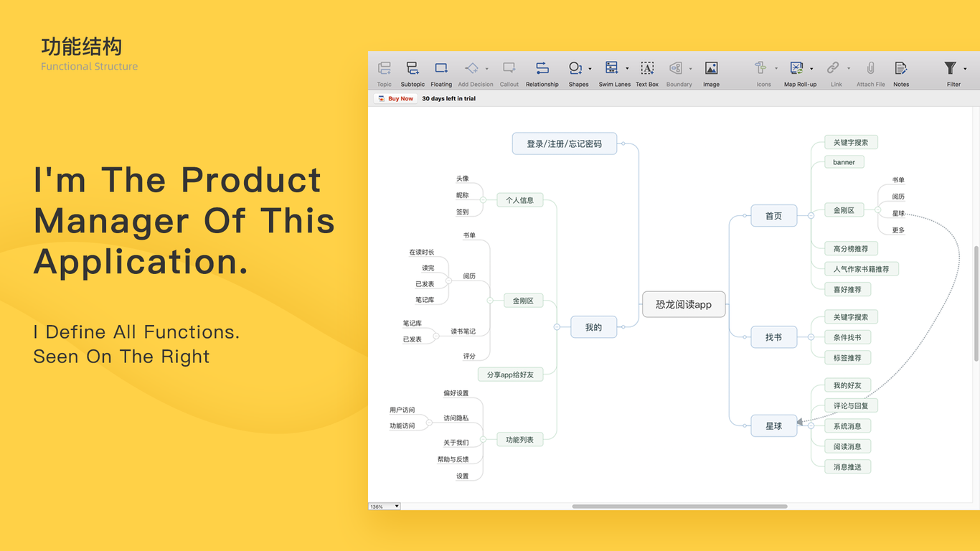
Task: Select the 条件找书 subtopic
Action: point(847,337)
